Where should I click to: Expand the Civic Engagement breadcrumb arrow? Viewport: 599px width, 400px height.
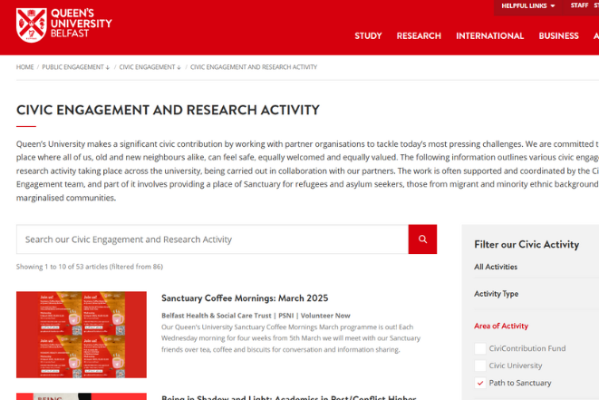tap(179, 67)
